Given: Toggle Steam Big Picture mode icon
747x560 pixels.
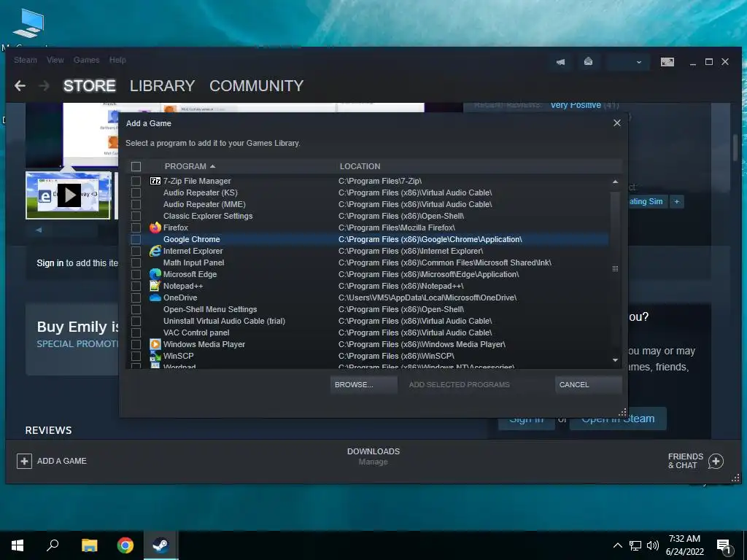Looking at the screenshot, I should [667, 62].
